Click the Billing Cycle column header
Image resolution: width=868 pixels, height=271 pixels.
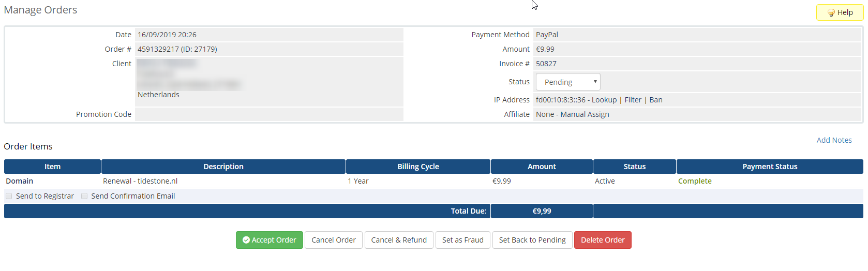tap(418, 167)
